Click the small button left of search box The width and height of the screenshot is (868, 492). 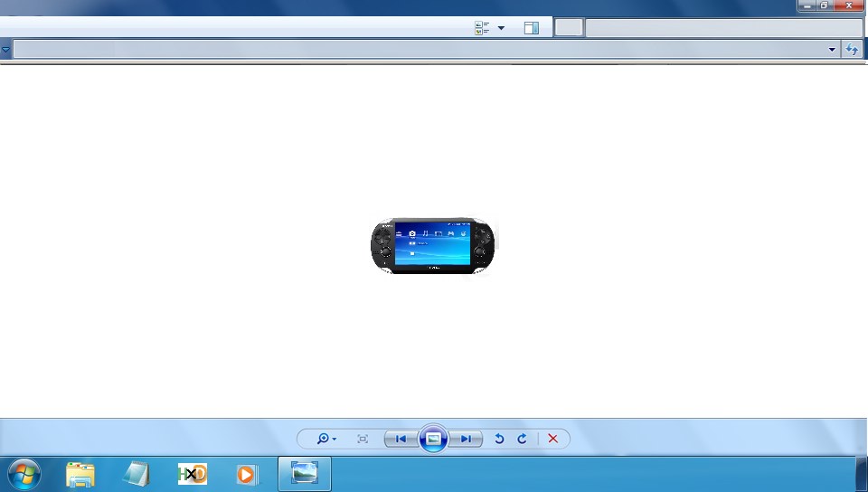[569, 27]
